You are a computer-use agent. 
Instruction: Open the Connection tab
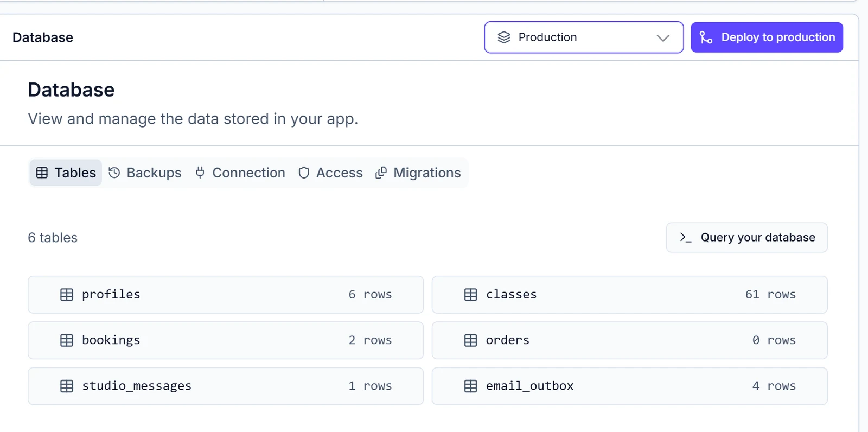[x=240, y=173]
